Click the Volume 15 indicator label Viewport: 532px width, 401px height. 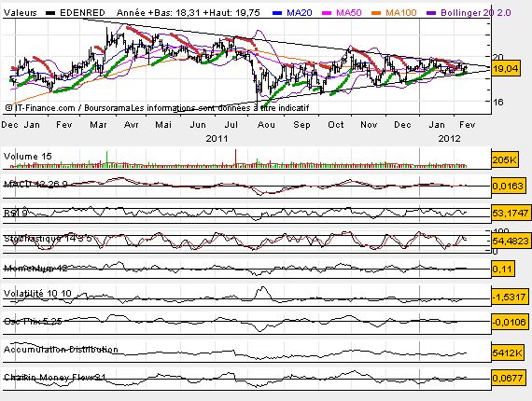point(27,157)
